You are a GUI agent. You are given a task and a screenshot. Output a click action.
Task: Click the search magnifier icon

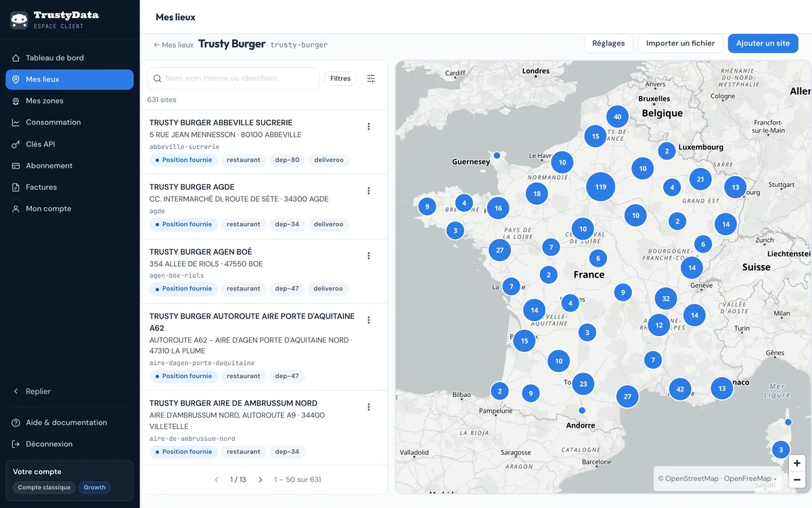pos(157,79)
